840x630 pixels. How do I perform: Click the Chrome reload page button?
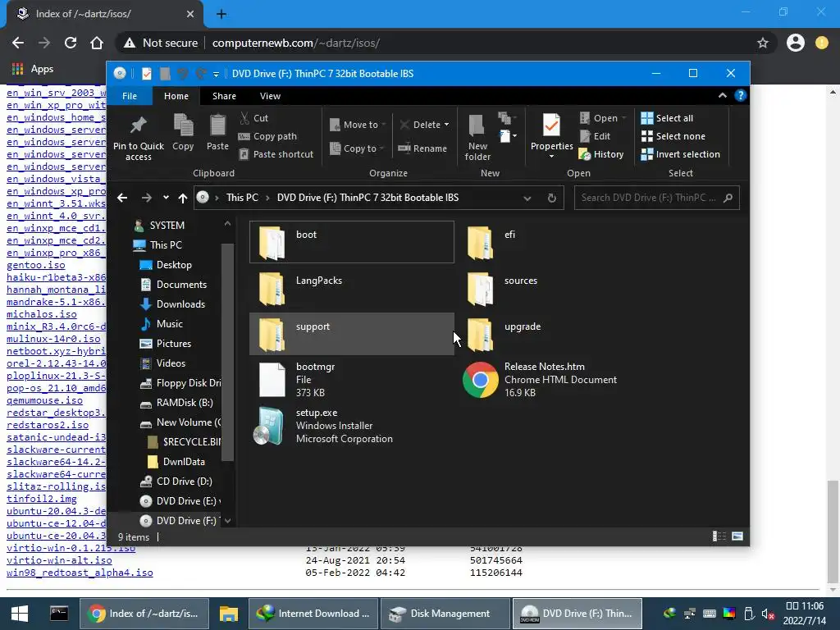point(71,43)
